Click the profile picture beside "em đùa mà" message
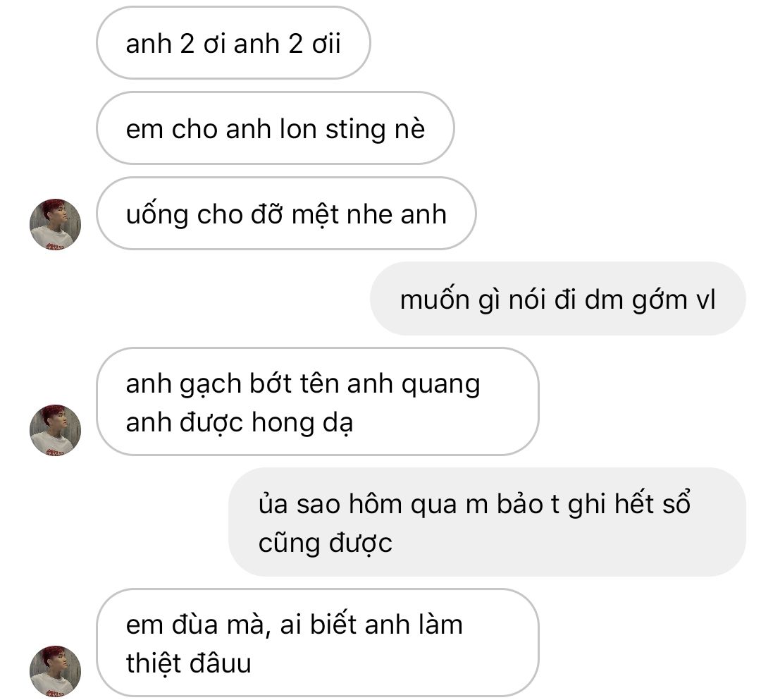 [x=56, y=671]
